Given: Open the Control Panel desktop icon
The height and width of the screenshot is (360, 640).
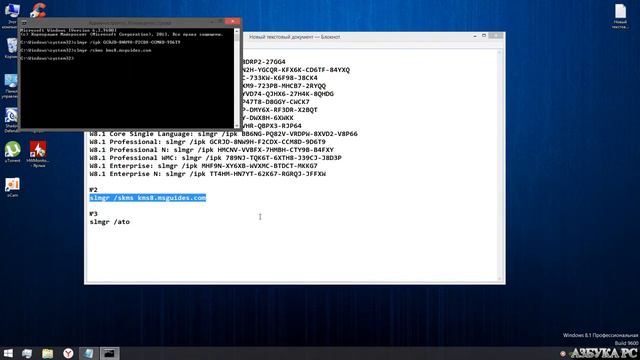Looking at the screenshot, I should pos(11,86).
